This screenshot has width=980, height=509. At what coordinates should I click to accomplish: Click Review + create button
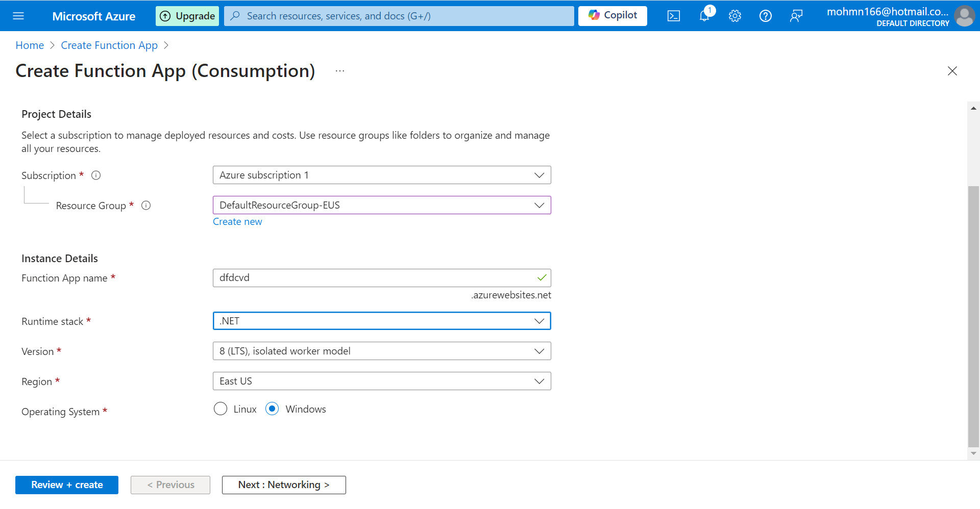tap(67, 485)
